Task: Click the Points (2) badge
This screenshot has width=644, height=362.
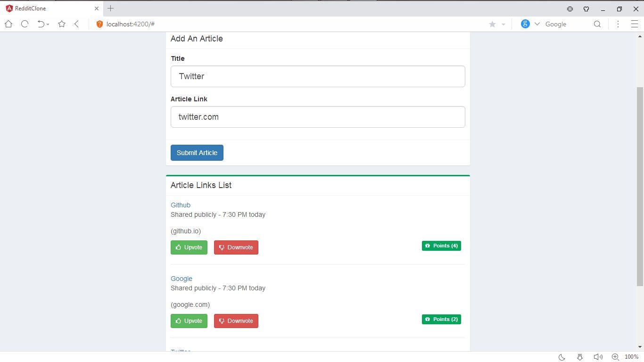Action: [x=441, y=319]
